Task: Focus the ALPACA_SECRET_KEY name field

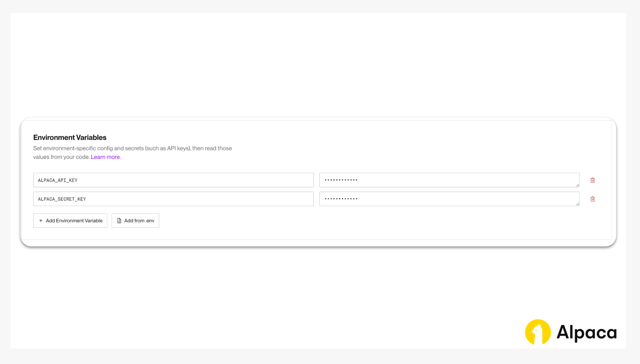Action: 173,199
